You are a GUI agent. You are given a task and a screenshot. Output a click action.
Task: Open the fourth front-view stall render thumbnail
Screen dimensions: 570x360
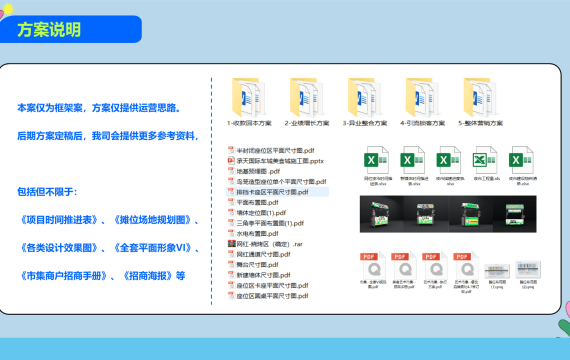514,214
